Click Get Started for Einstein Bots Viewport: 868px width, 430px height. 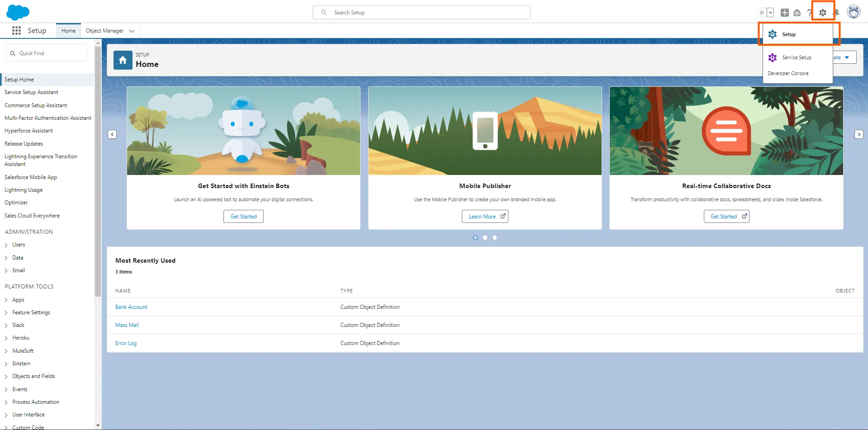(x=243, y=217)
